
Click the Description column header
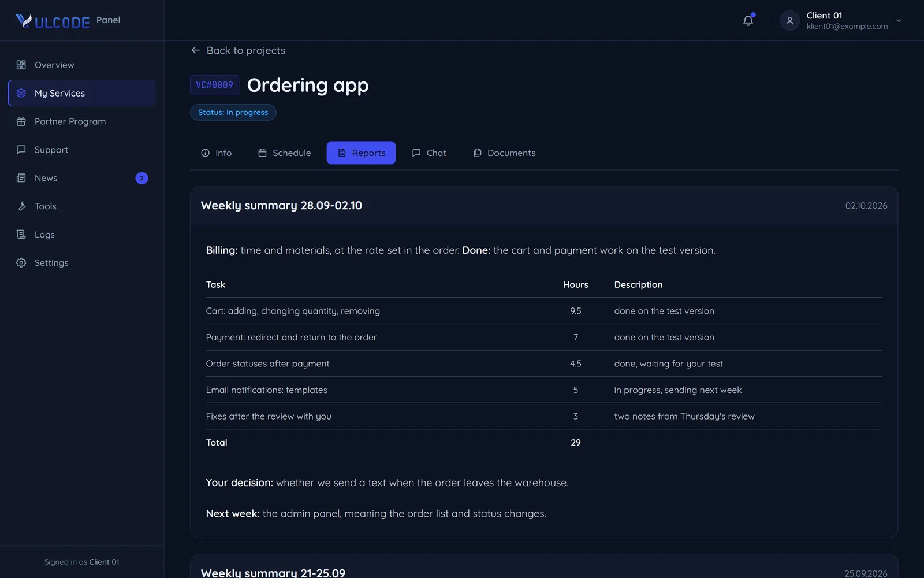pyautogui.click(x=638, y=284)
